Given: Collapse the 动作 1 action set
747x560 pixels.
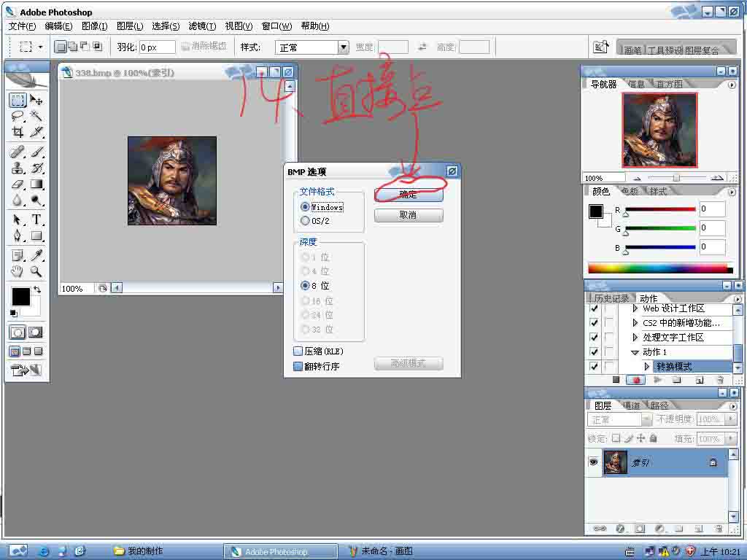Looking at the screenshot, I should (635, 352).
